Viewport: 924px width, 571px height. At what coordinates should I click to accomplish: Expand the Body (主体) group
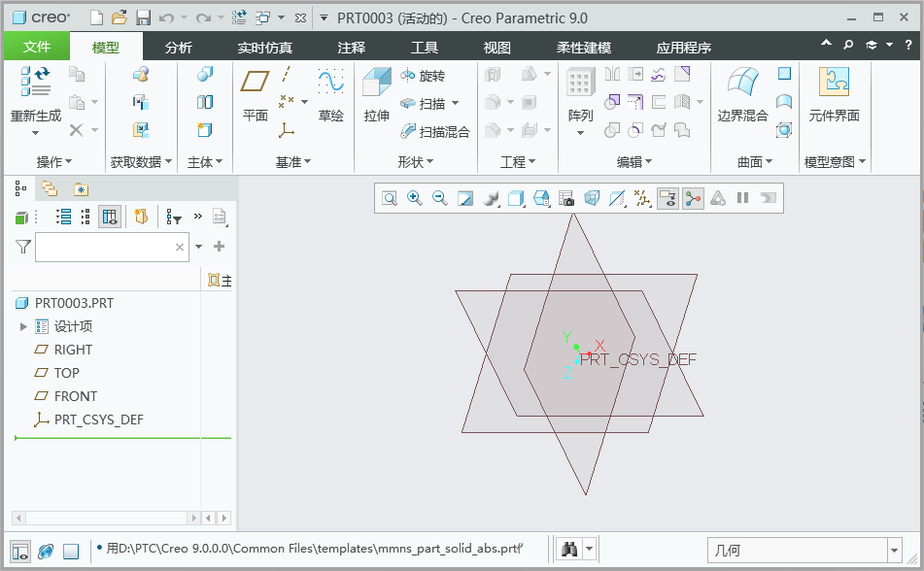tap(204, 162)
